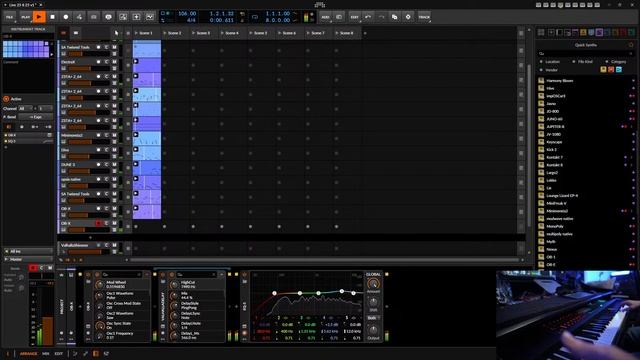Click the EQ-5 Amount knob under GLOBAL
The height and width of the screenshot is (360, 640).
373,284
